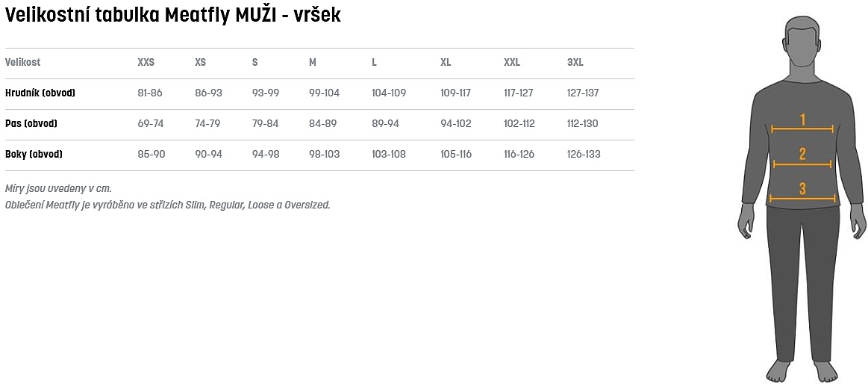Image resolution: width=868 pixels, height=384 pixels.
Task: Select the XXS size column header
Action: coord(146,63)
